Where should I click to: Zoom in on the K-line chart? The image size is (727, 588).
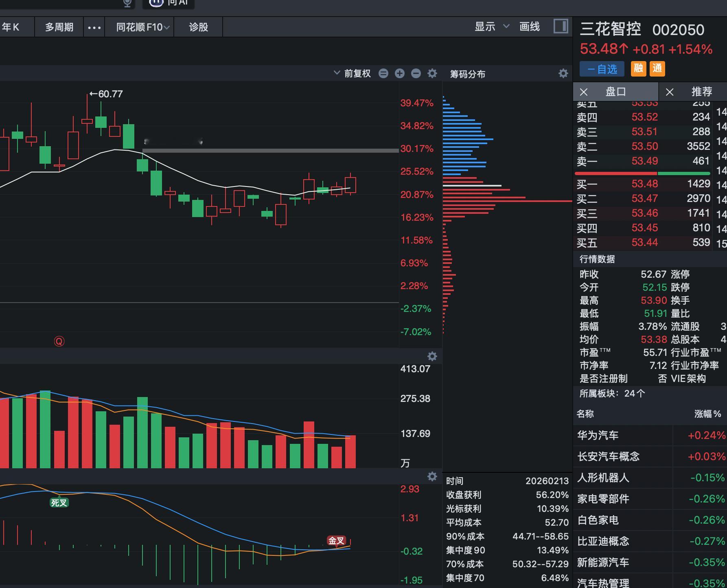(x=399, y=73)
